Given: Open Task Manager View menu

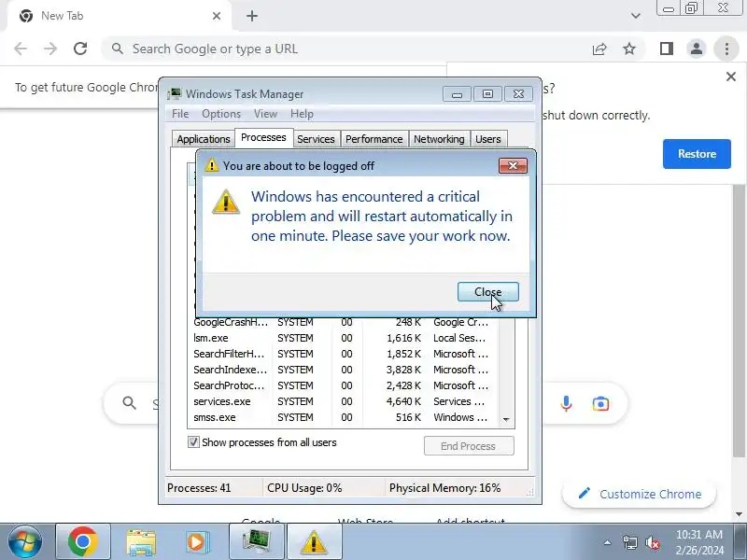Looking at the screenshot, I should (x=265, y=114).
